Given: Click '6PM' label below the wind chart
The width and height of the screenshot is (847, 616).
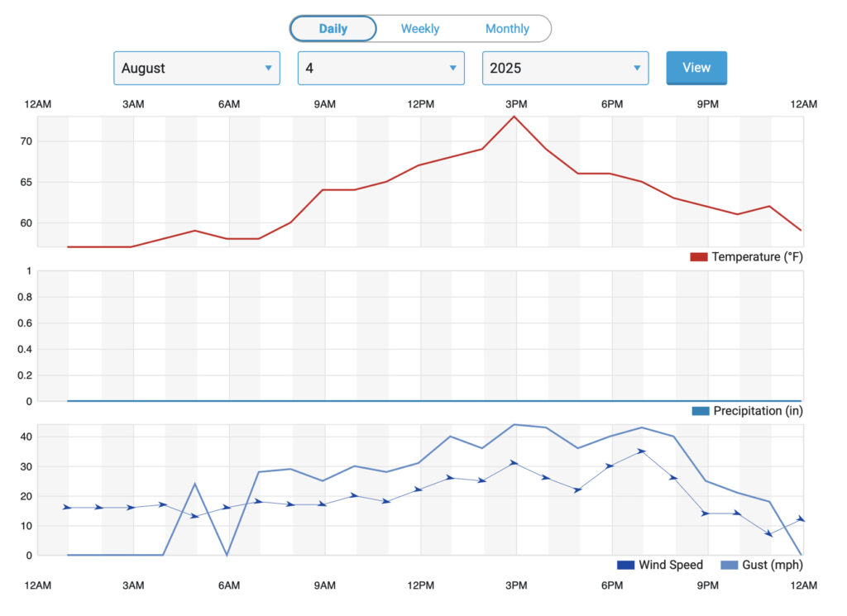Looking at the screenshot, I should (x=612, y=585).
